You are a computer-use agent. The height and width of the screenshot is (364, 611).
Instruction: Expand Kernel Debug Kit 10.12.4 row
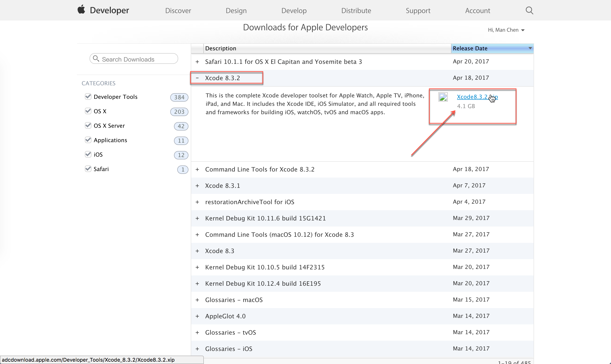pos(197,284)
